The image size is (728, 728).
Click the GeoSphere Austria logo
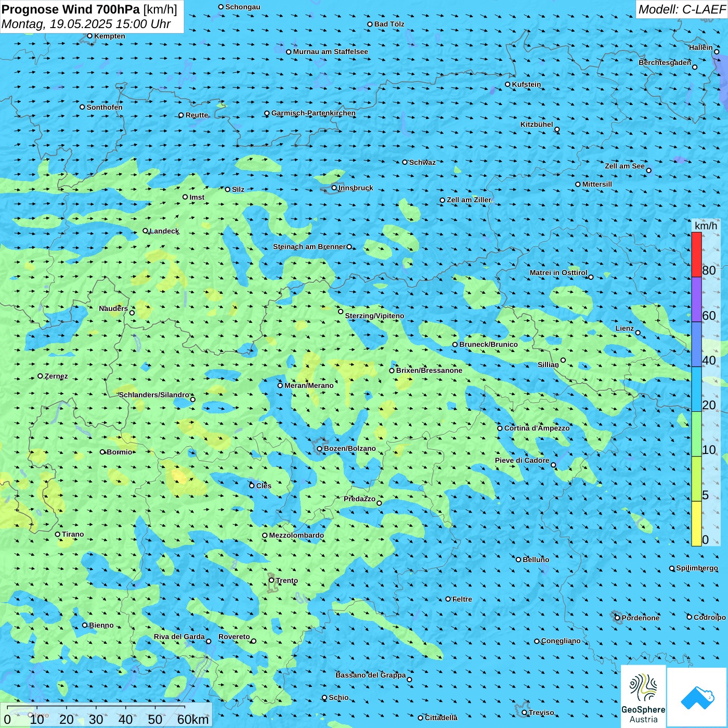[x=643, y=696]
